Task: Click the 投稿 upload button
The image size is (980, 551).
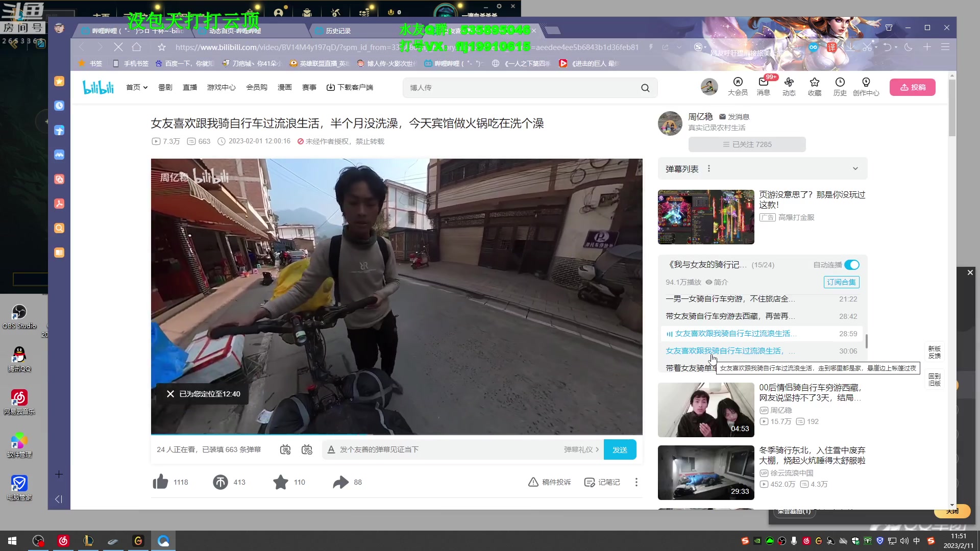Action: click(x=913, y=87)
